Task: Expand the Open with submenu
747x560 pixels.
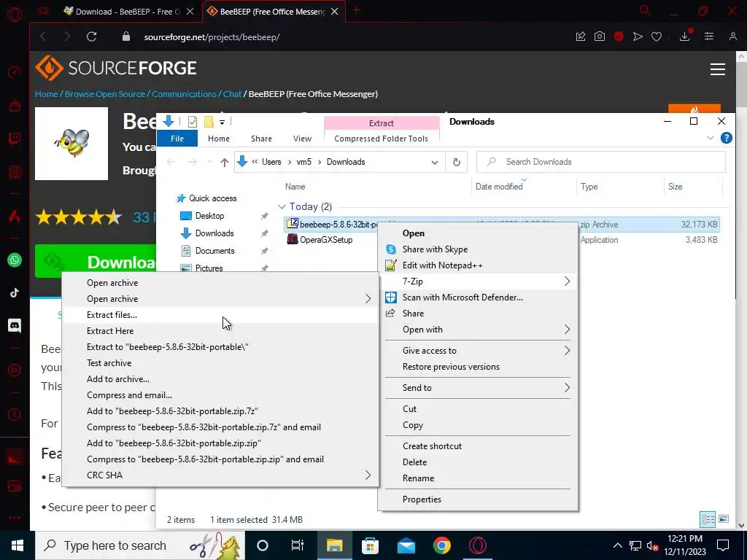Action: 567,330
